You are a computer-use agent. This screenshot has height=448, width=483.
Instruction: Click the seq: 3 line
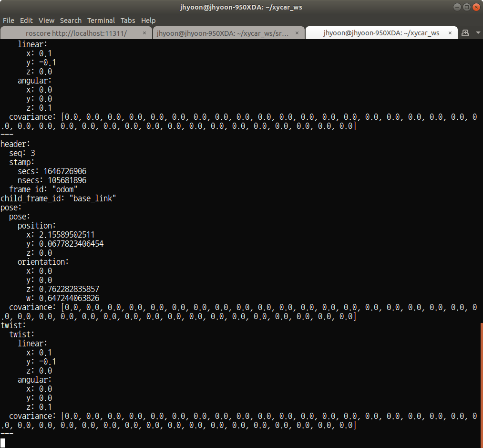click(22, 153)
